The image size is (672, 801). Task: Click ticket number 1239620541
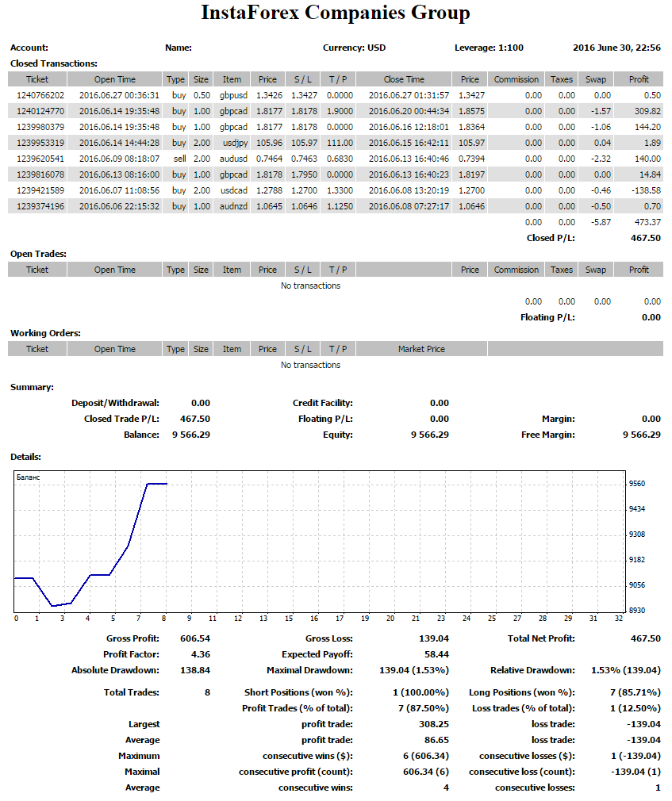pyautogui.click(x=40, y=159)
